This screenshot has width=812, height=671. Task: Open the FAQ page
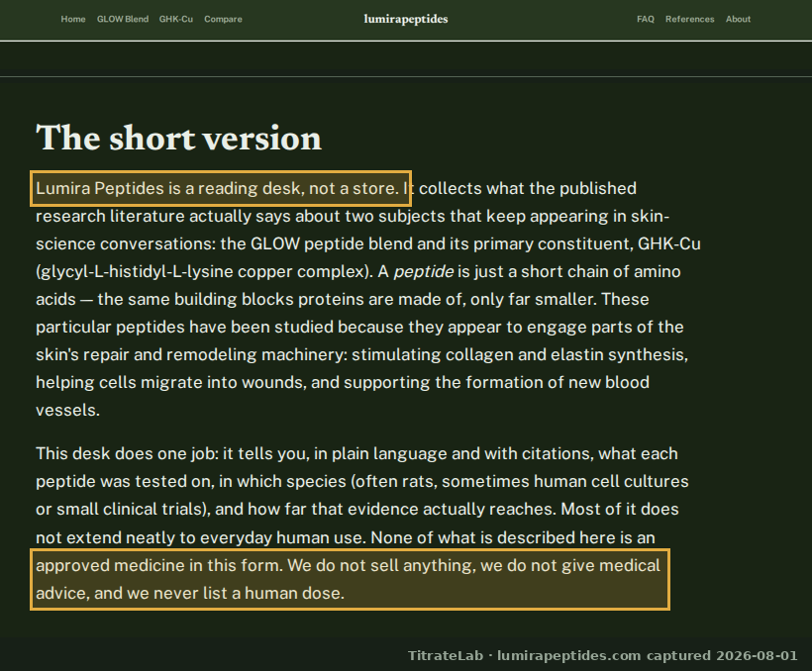pos(646,19)
